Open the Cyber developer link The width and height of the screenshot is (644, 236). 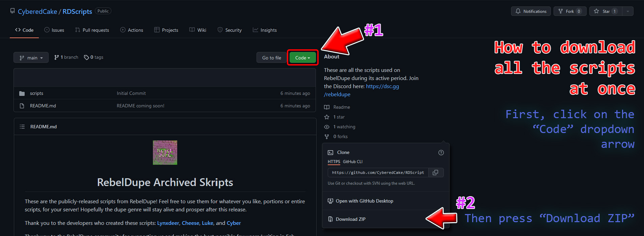click(x=234, y=223)
